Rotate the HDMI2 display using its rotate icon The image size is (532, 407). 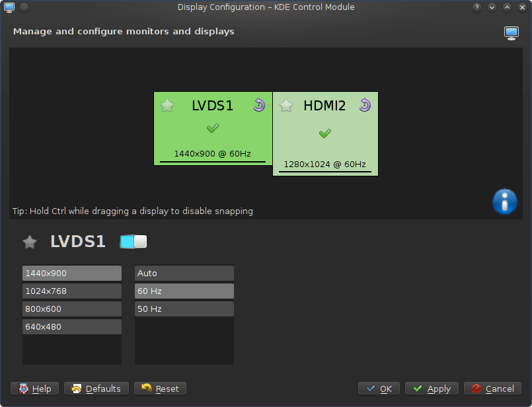click(x=365, y=105)
